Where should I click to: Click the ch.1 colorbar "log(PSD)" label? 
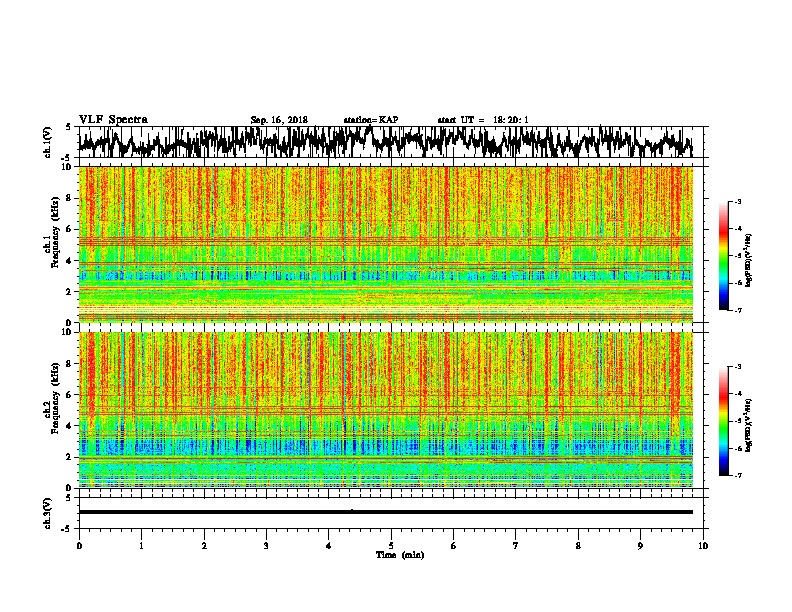[x=749, y=260]
